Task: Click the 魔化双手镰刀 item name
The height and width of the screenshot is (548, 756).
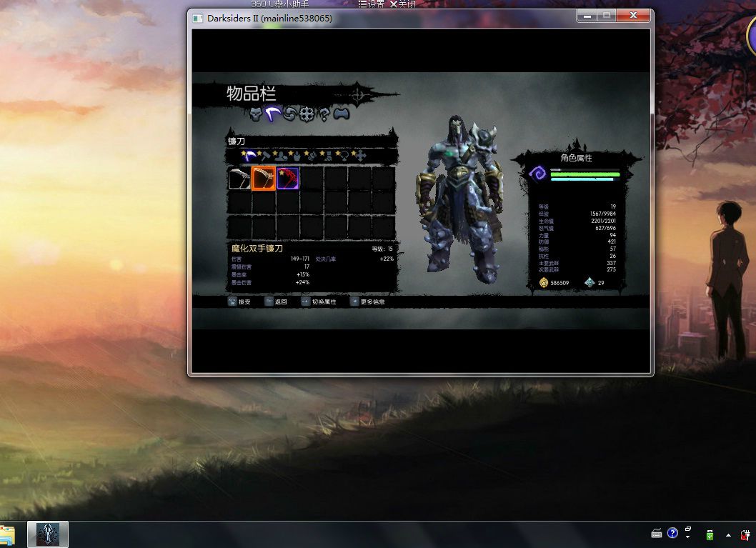Action: coord(257,248)
